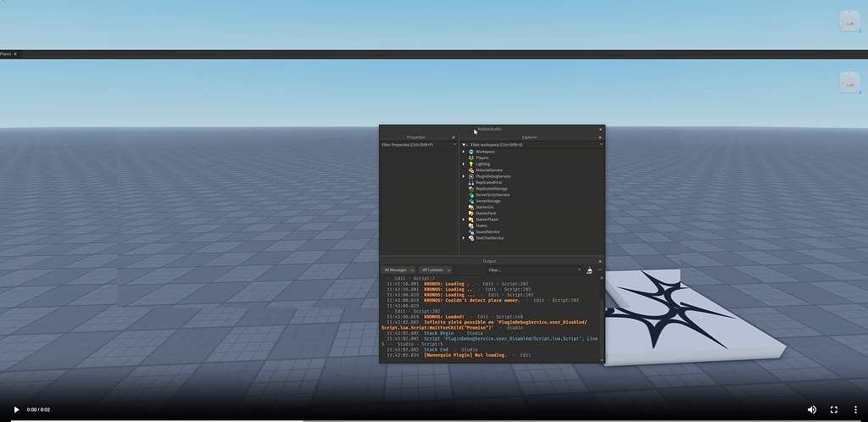
Task: Click the upper view selector cube gizmo
Action: pos(849,22)
